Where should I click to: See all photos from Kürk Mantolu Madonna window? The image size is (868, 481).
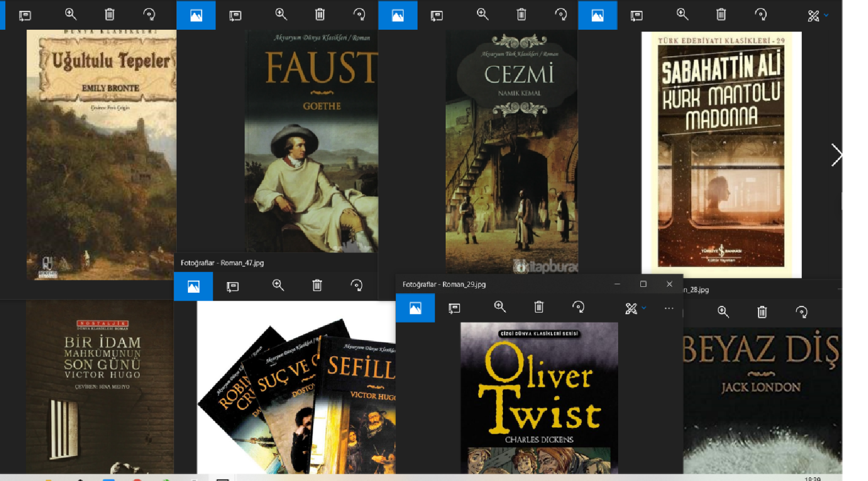(597, 15)
